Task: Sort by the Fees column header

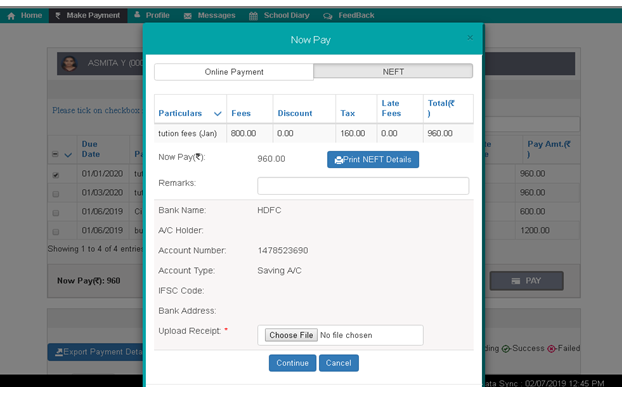Action: (x=241, y=113)
